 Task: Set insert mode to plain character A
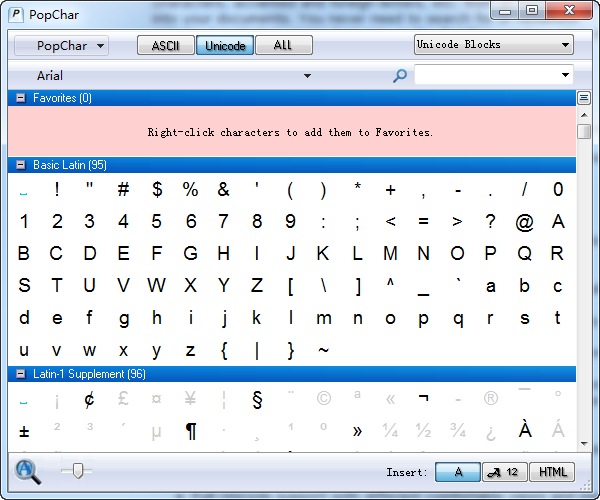pyautogui.click(x=458, y=472)
